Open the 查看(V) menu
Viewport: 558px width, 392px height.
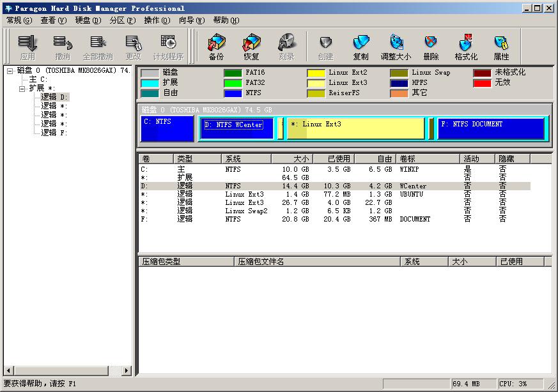tap(54, 20)
